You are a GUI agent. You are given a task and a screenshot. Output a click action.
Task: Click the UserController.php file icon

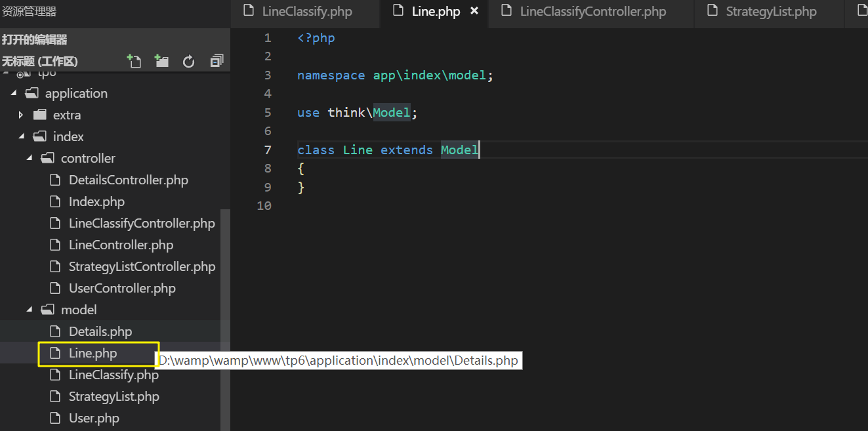pyautogui.click(x=56, y=288)
